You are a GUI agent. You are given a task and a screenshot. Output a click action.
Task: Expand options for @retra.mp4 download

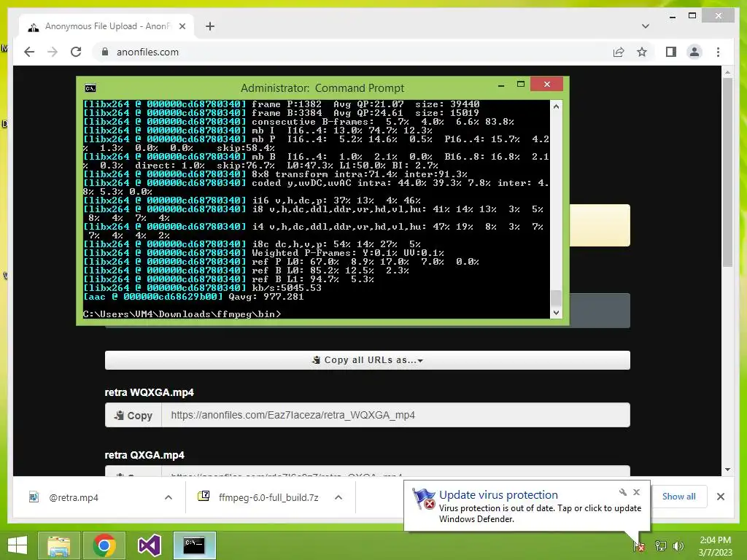pyautogui.click(x=169, y=497)
